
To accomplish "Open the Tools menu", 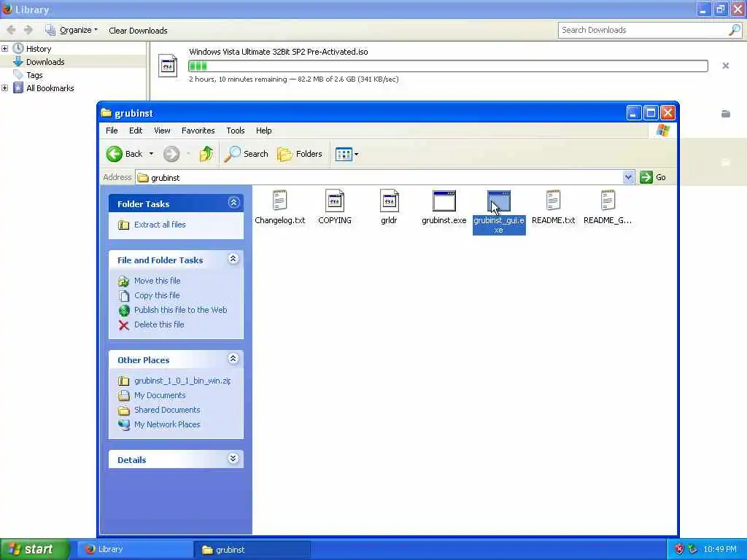I will (x=236, y=131).
